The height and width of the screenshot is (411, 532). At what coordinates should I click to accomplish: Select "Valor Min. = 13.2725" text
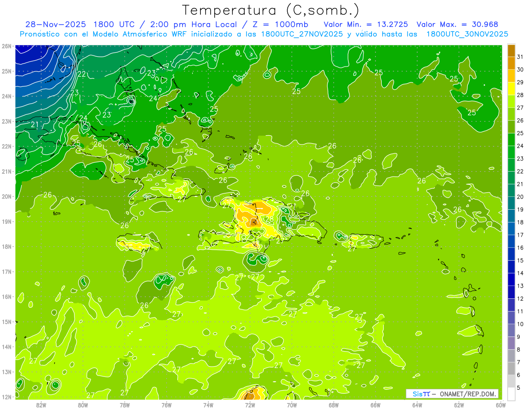pos(366,24)
